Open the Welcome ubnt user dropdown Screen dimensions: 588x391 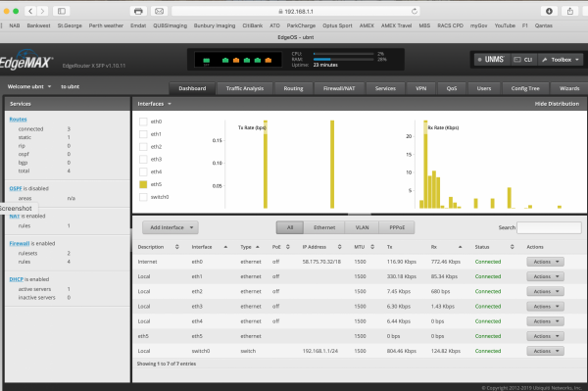(29, 86)
